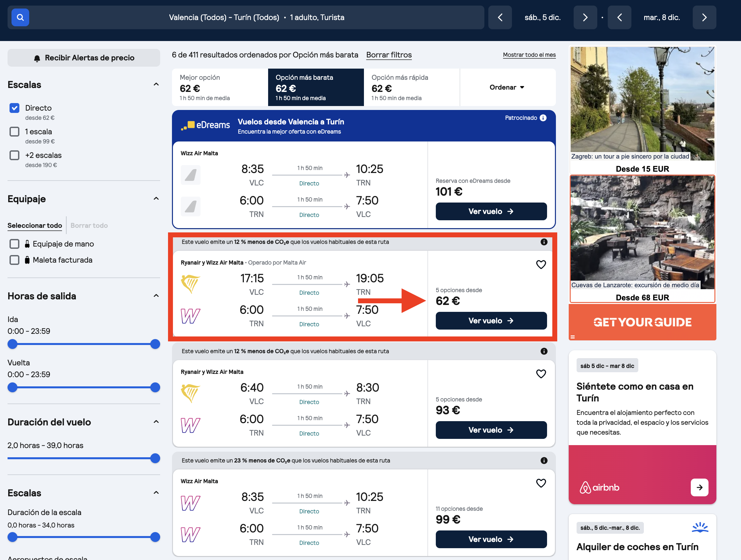Go to next departure date after sáb., 5 dic.
The width and height of the screenshot is (741, 560).
(585, 17)
